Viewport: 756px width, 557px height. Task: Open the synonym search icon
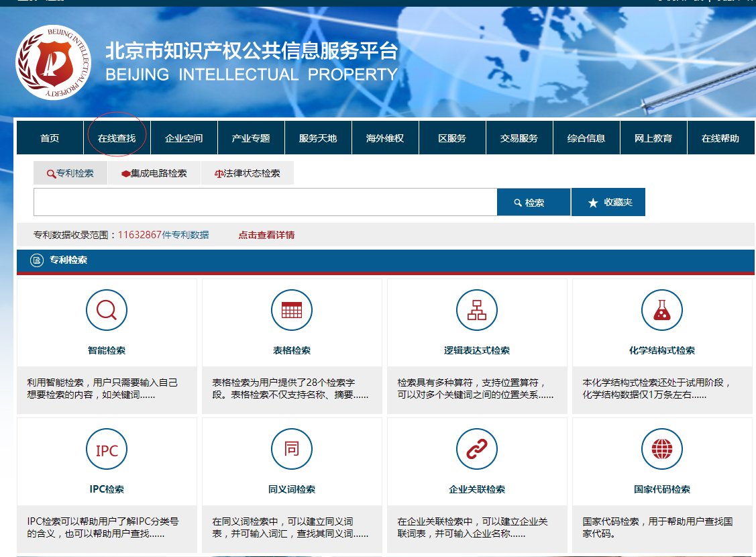(292, 449)
